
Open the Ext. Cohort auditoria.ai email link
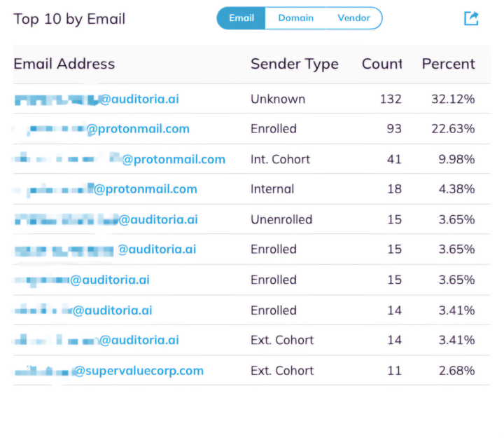(97, 340)
